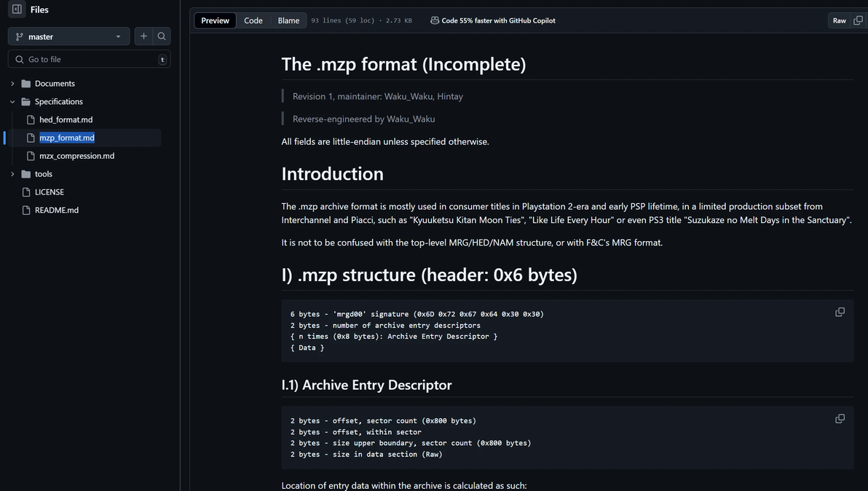Viewport: 868px width, 491px height.
Task: Collapse the file tree side panel
Action: (x=17, y=9)
